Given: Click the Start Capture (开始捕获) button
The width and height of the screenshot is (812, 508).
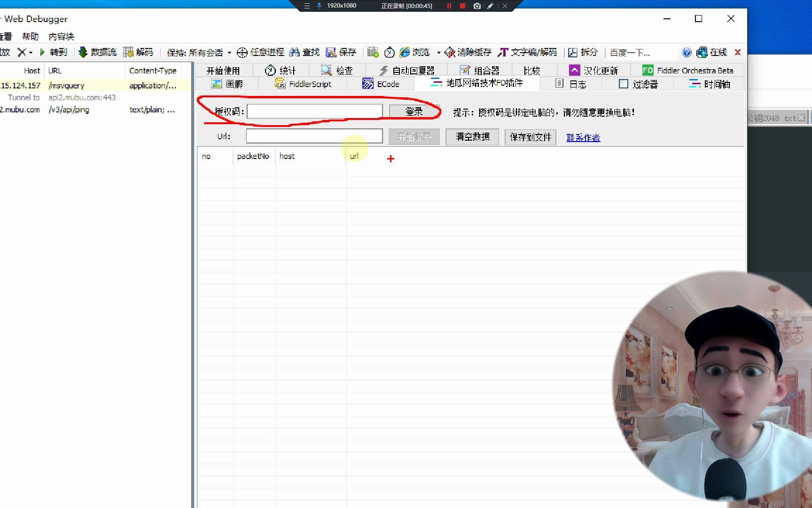Looking at the screenshot, I should click(x=414, y=137).
